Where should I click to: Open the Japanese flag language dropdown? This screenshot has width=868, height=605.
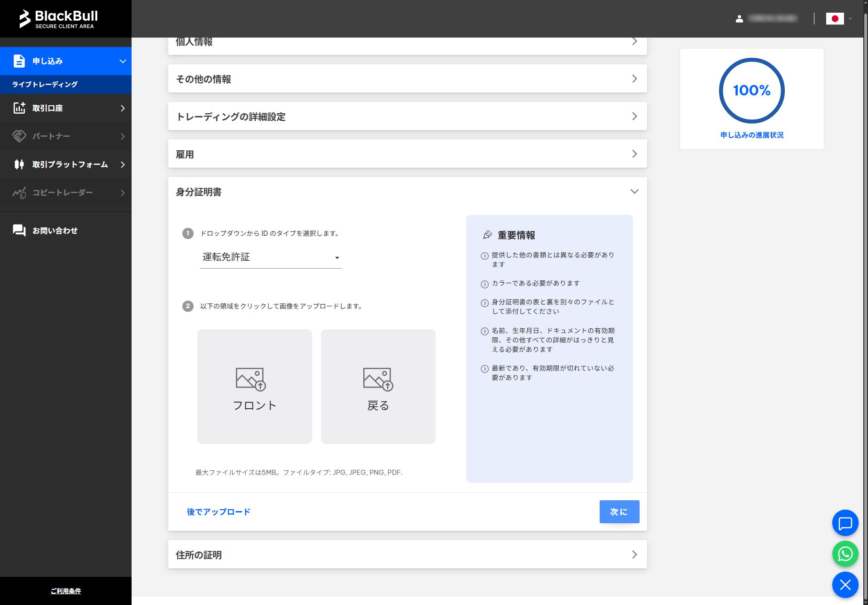point(837,19)
